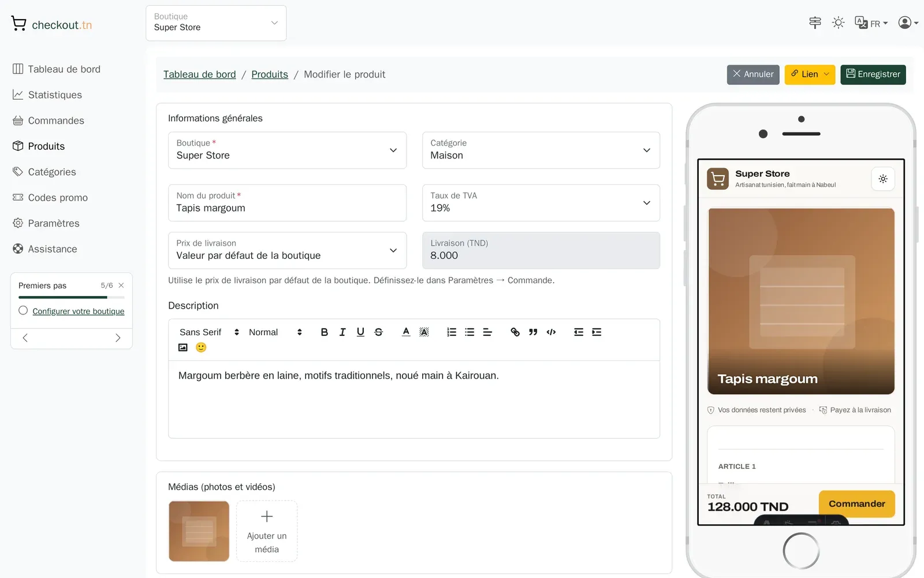This screenshot has height=578, width=924.
Task: Open the Sans Serif font picker
Action: click(209, 332)
